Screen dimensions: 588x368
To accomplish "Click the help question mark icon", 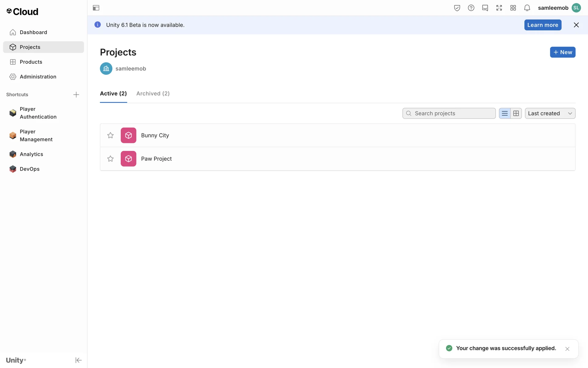I will (471, 8).
